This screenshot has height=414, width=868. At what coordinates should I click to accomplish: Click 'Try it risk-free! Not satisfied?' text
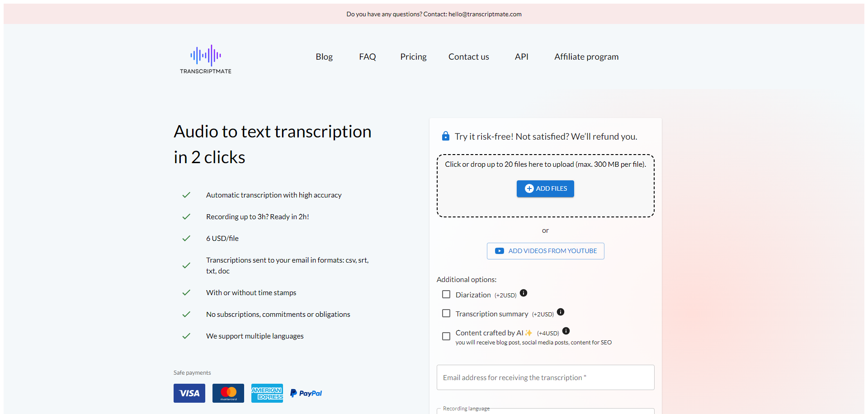(546, 136)
